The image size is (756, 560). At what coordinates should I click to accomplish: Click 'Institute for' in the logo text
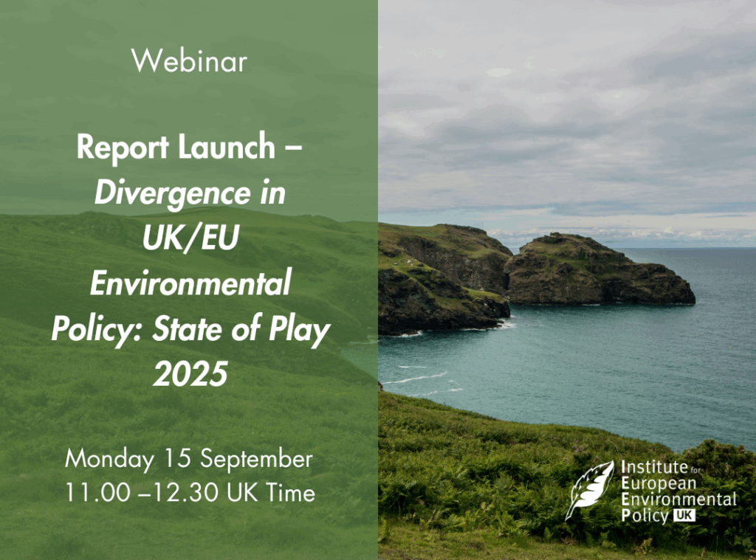(x=655, y=468)
